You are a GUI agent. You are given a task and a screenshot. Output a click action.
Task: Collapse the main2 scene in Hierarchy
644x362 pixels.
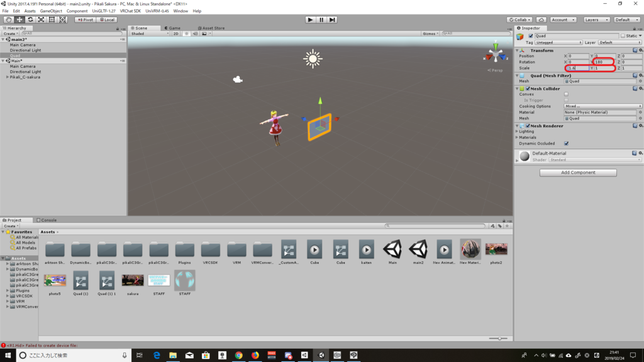coord(3,40)
